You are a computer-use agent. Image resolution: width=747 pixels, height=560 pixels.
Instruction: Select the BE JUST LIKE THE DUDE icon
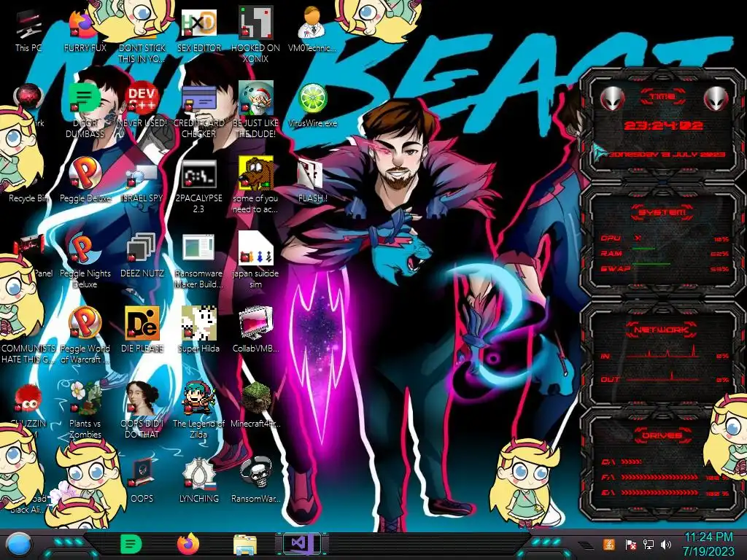(x=255, y=111)
